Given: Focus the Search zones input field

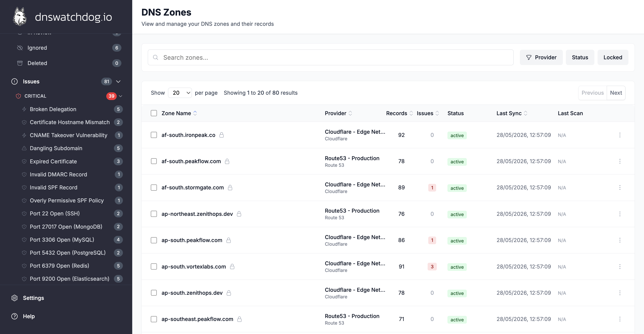Looking at the screenshot, I should tap(331, 57).
